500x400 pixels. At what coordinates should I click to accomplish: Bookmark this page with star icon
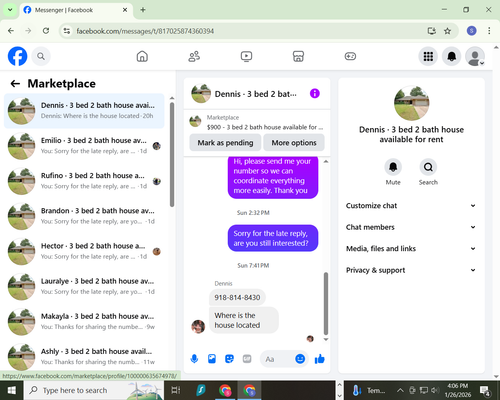tap(447, 31)
